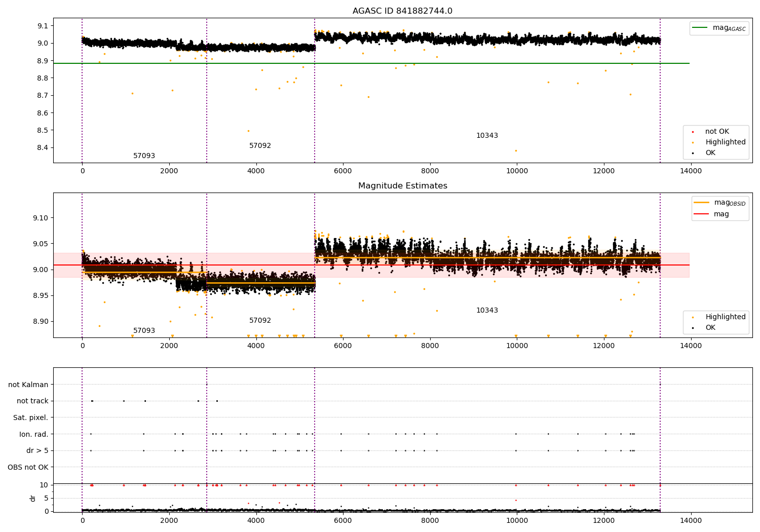Select the mag OBSID legend entry

click(x=720, y=203)
